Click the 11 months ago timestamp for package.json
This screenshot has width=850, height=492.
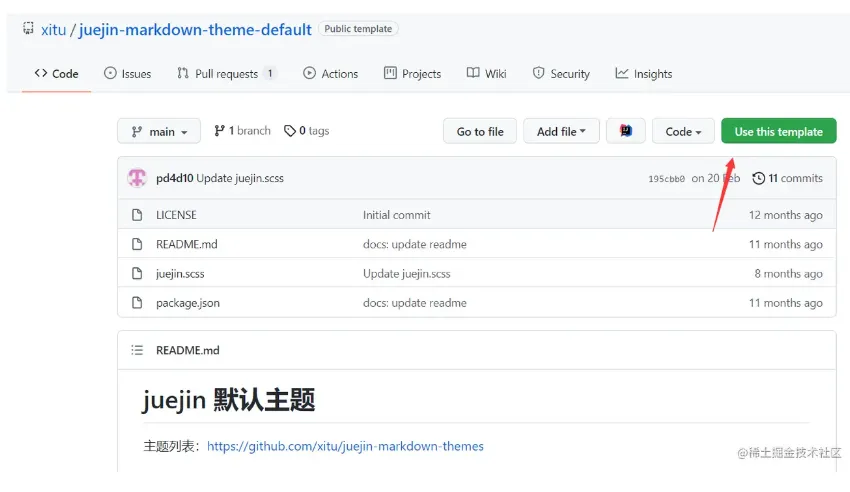coord(785,303)
